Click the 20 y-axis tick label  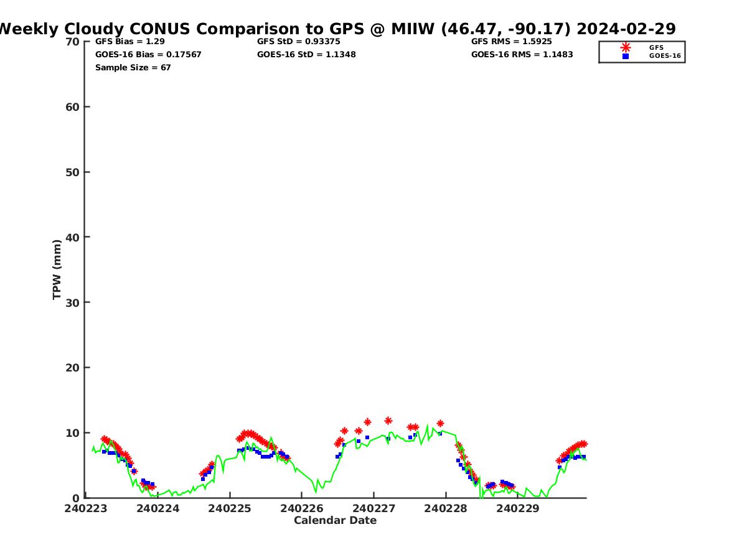[72, 368]
